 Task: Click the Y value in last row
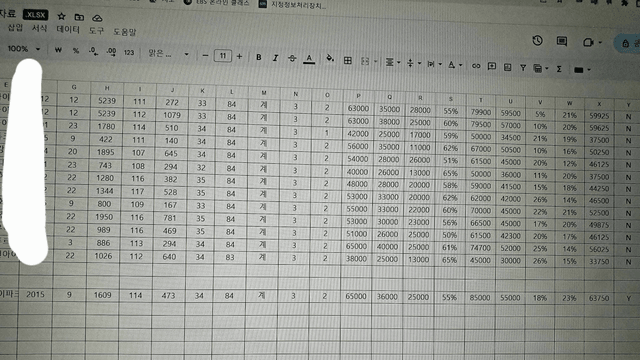(629, 299)
